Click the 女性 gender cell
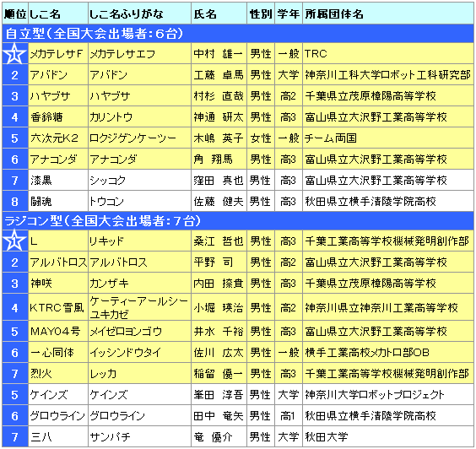476x449 pixels. click(x=261, y=138)
